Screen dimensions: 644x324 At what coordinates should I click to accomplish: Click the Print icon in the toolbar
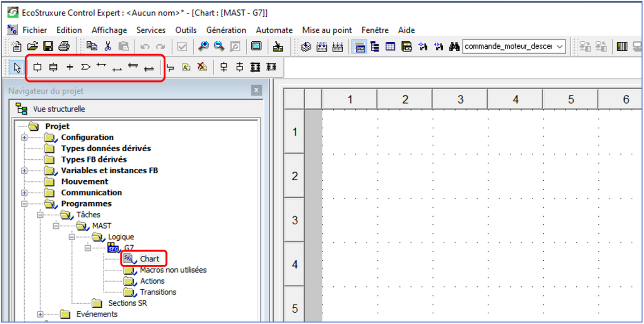(63, 47)
